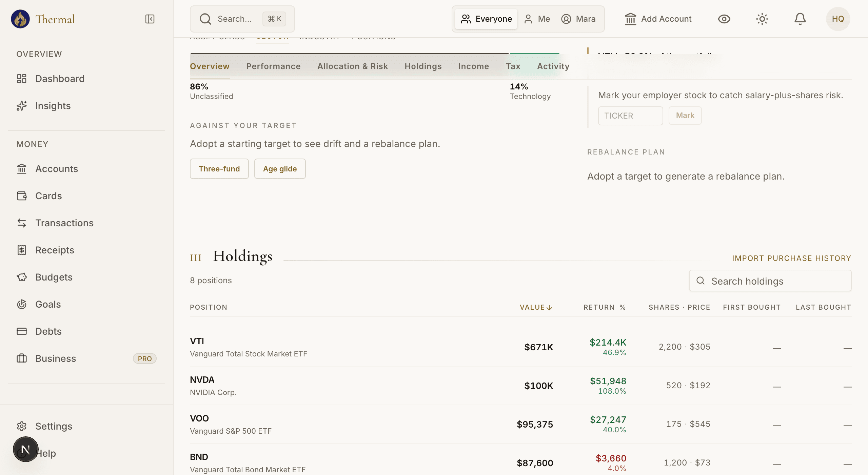Screen dimensions: 868x475
Task: Switch to the Holdings tab
Action: (x=423, y=66)
